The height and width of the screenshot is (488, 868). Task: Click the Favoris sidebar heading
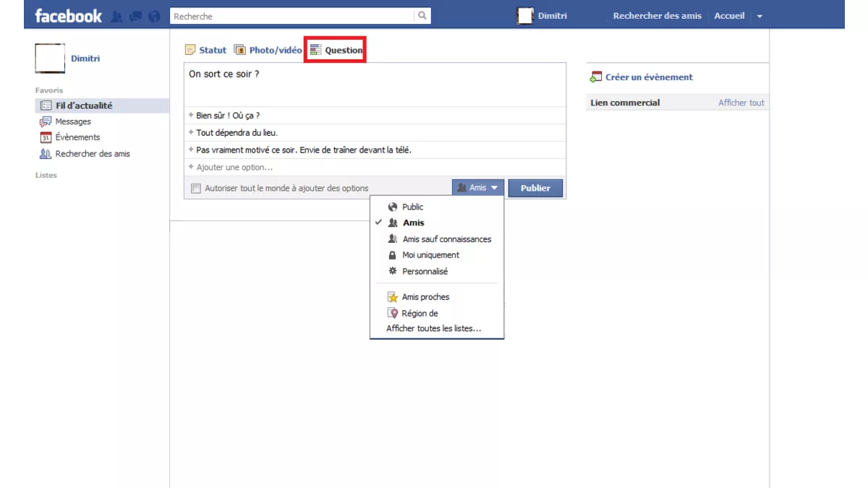pyautogui.click(x=49, y=90)
